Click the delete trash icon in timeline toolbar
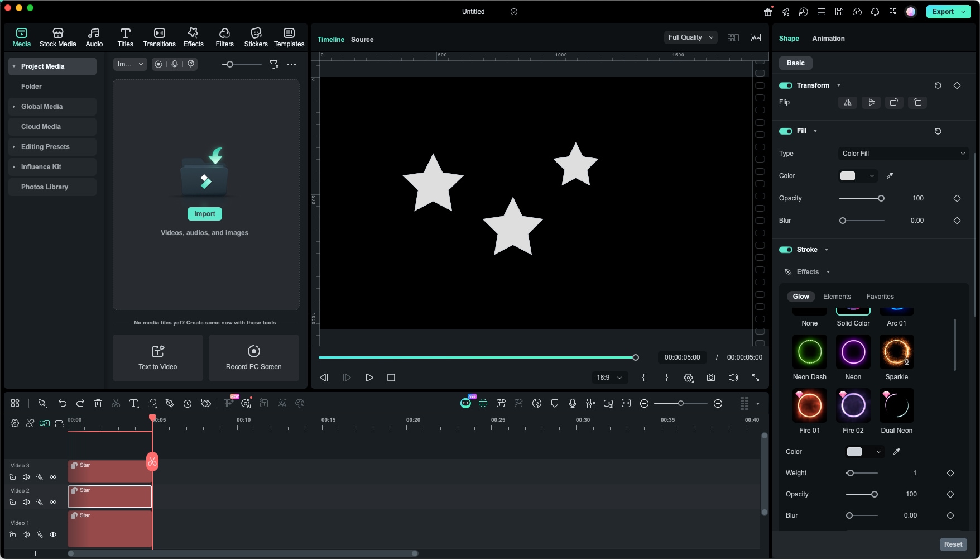This screenshot has width=980, height=559. click(98, 403)
